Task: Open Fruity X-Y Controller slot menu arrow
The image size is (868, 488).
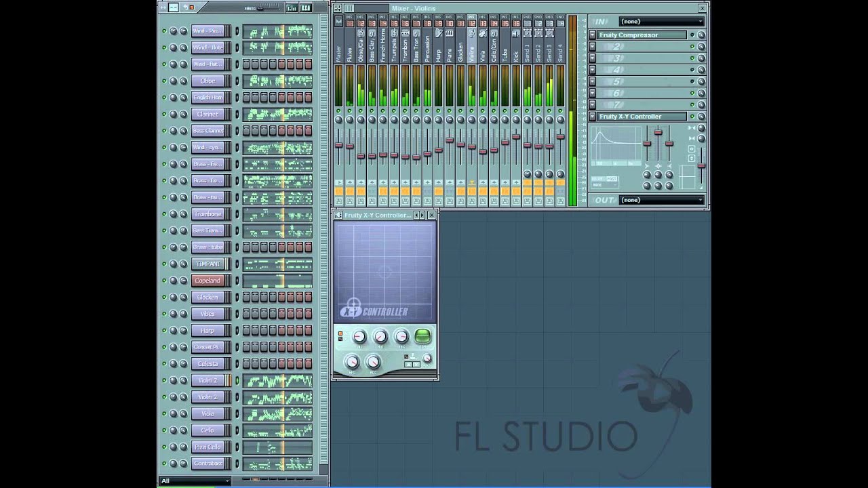Action: click(592, 117)
